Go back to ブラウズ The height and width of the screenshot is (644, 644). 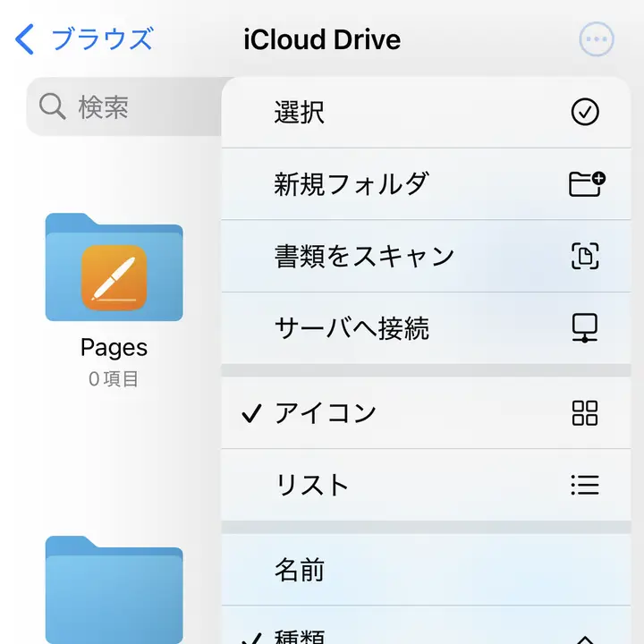(101, 39)
